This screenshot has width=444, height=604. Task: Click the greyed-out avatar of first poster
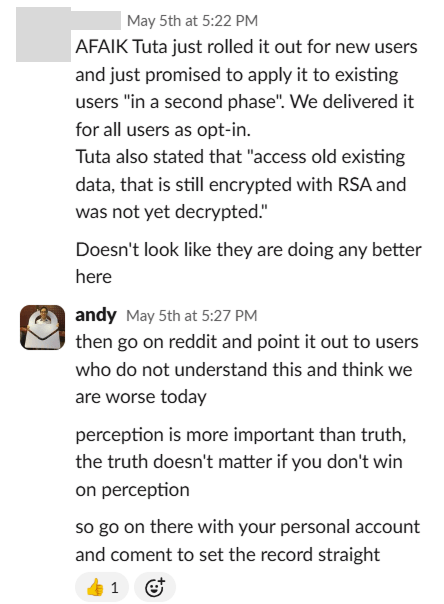coord(43,34)
